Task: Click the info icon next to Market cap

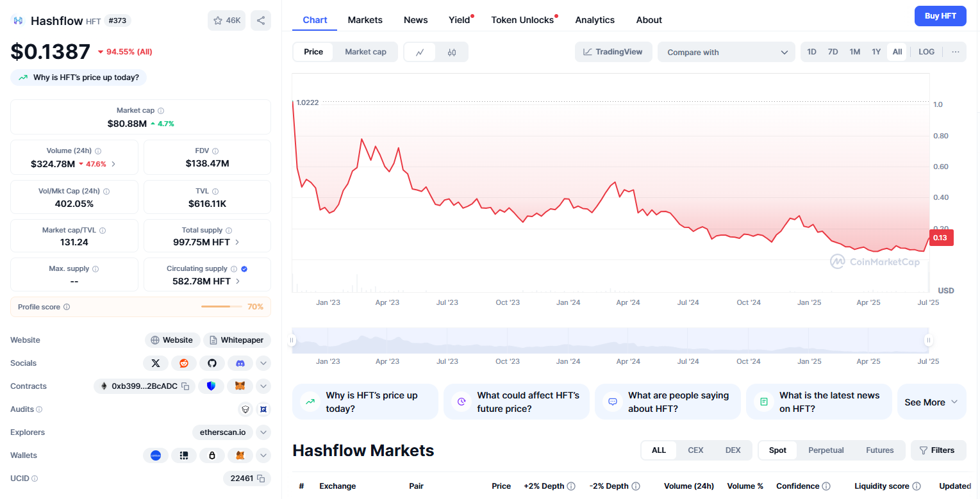Action: pyautogui.click(x=161, y=111)
